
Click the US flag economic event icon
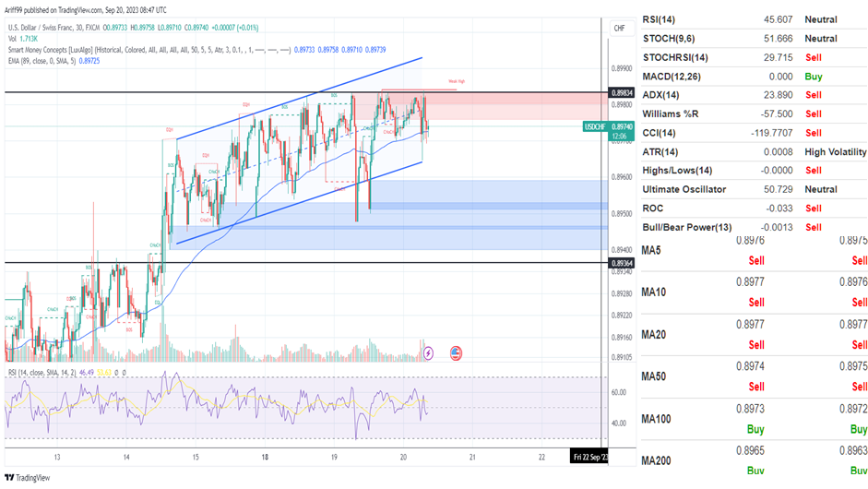[x=456, y=352]
